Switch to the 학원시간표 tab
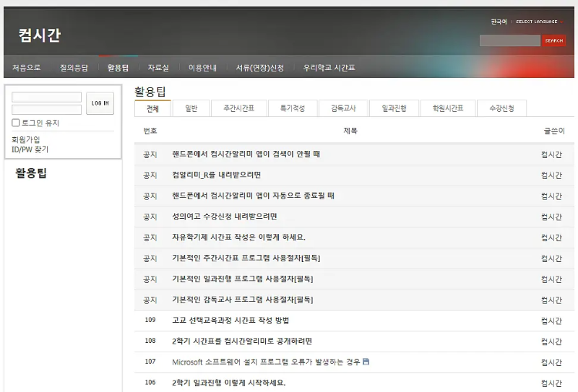Screen dimensions: 578x392 [448, 108]
